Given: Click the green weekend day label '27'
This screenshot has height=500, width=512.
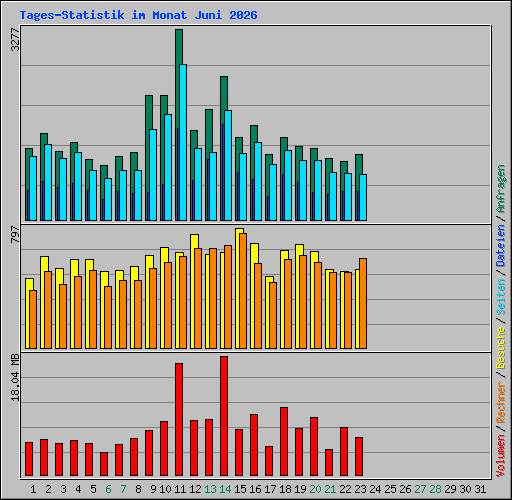Looking at the screenshot, I should 420,489.
